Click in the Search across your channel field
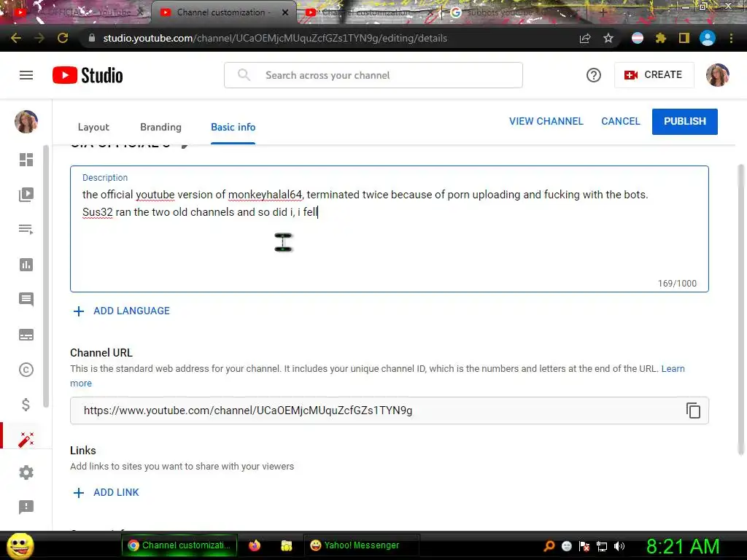Image resolution: width=747 pixels, height=560 pixels. coord(373,75)
